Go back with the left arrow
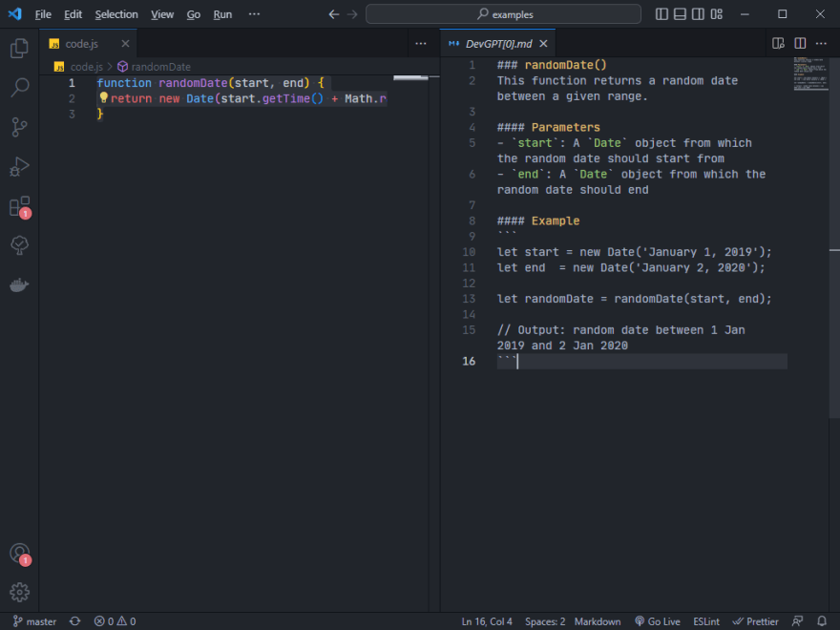This screenshot has width=840, height=630. pyautogui.click(x=333, y=14)
